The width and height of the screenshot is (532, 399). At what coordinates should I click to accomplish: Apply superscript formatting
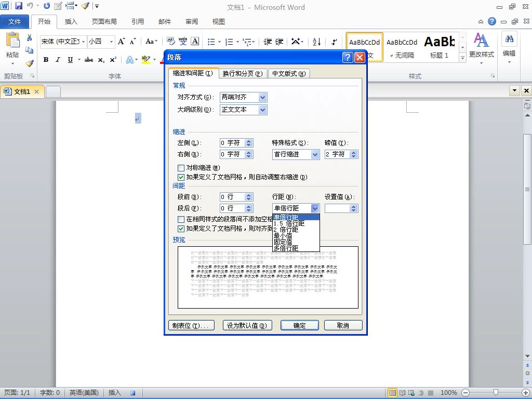pos(113,60)
